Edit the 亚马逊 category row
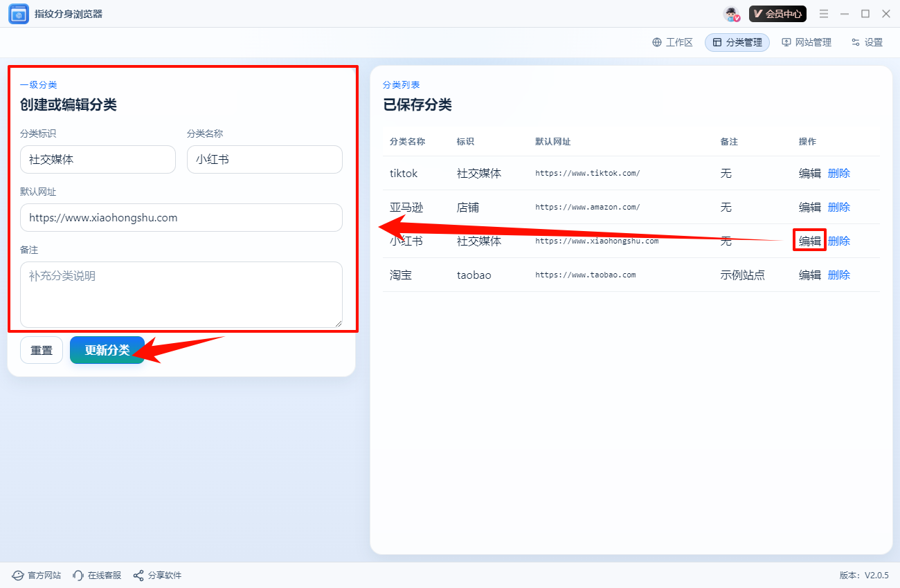The image size is (900, 588). click(x=810, y=207)
